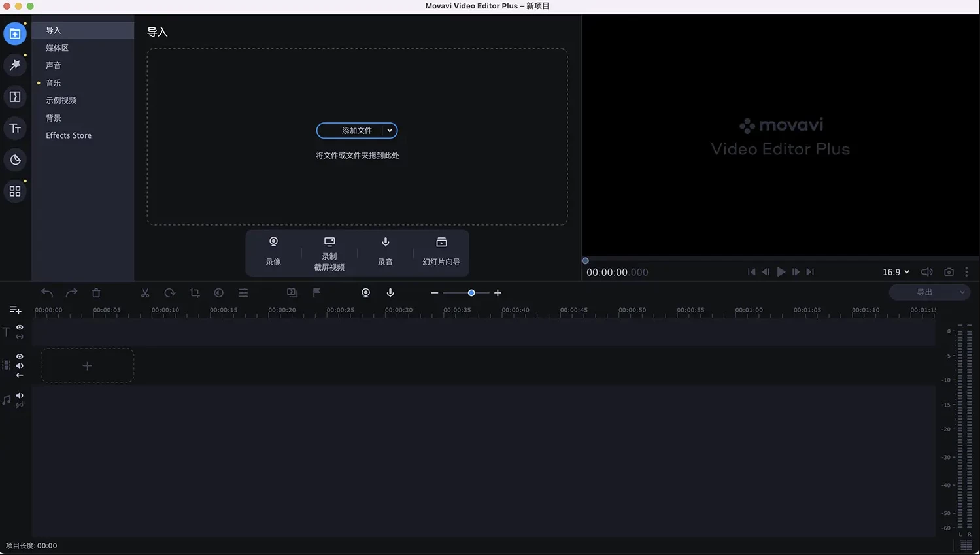Mute the music audio track
This screenshot has height=555, width=980.
(20, 395)
